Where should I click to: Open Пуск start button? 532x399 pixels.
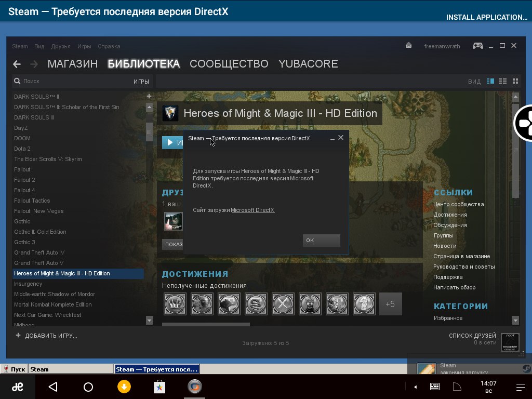point(14,369)
